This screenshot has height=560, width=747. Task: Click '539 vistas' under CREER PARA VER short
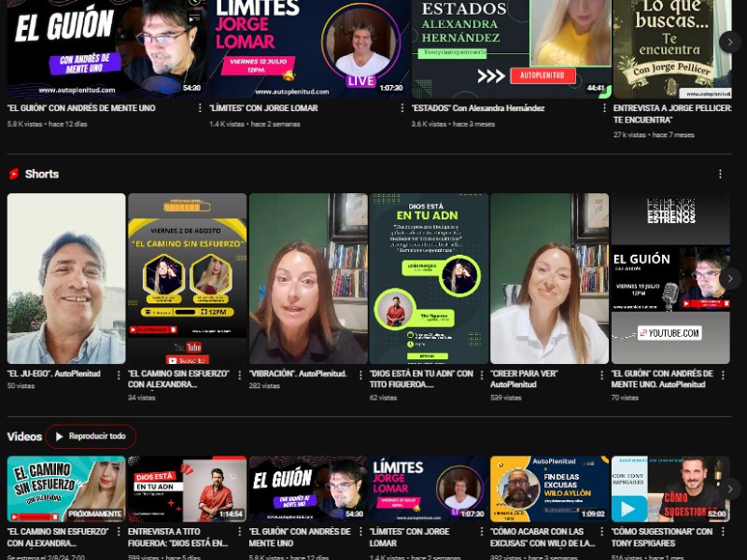(x=506, y=398)
